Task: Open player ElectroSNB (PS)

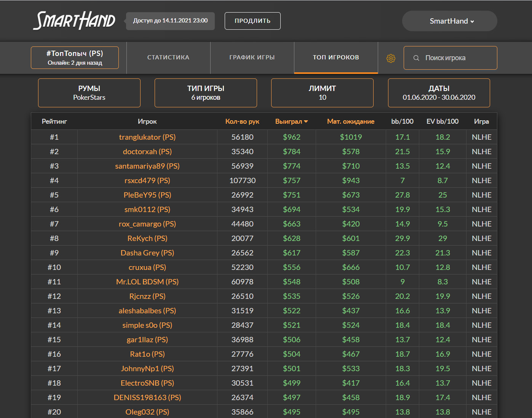Action: 147,383
